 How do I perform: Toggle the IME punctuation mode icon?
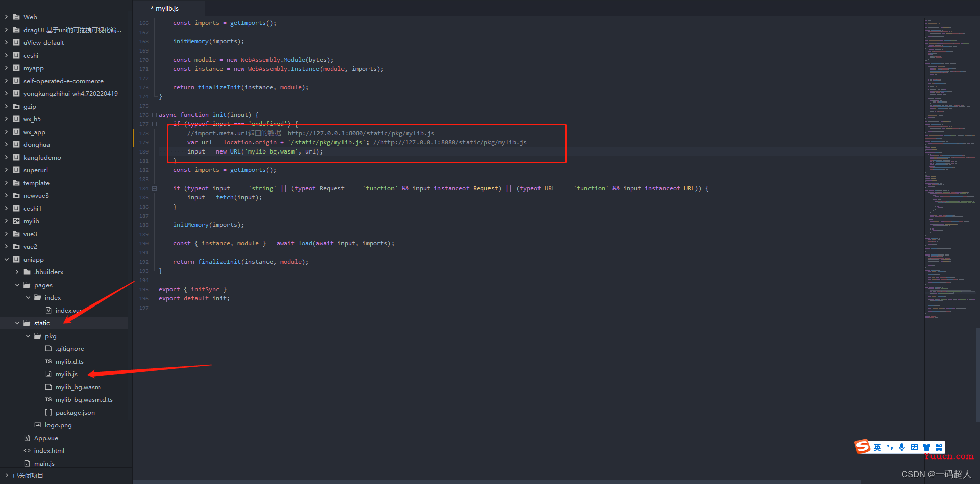890,447
